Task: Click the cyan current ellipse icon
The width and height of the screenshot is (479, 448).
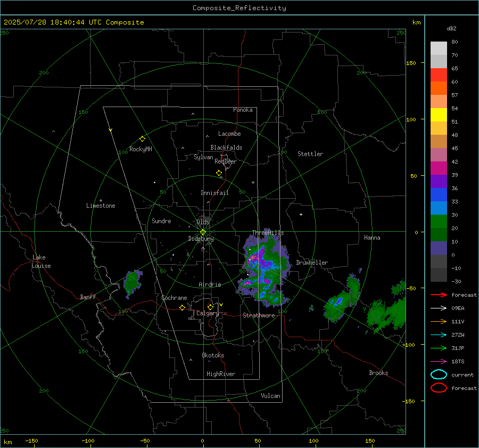Action: pyautogui.click(x=439, y=374)
